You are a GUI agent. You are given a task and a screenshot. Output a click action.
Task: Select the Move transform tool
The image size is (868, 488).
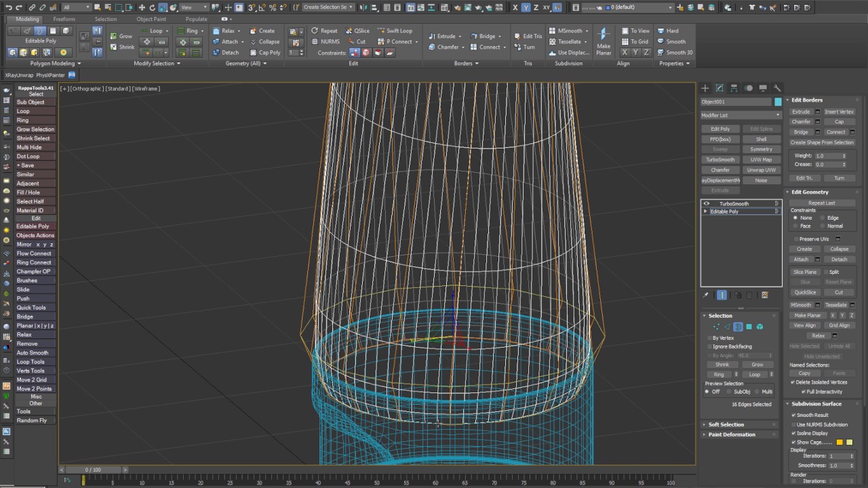pos(142,7)
